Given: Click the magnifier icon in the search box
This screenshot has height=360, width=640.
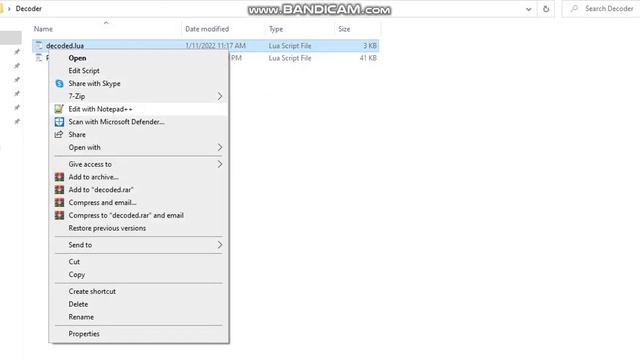Looking at the screenshot, I should point(574,9).
